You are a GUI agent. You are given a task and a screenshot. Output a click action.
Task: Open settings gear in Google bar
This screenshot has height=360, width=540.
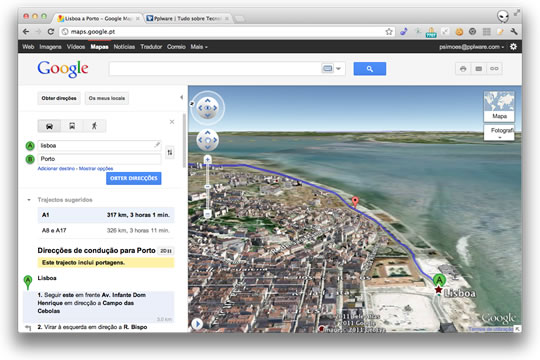[513, 47]
